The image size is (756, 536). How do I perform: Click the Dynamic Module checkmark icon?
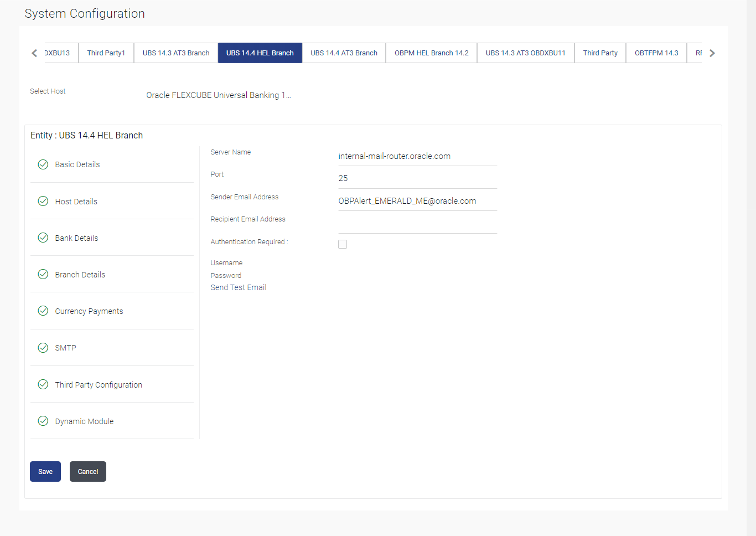point(43,421)
